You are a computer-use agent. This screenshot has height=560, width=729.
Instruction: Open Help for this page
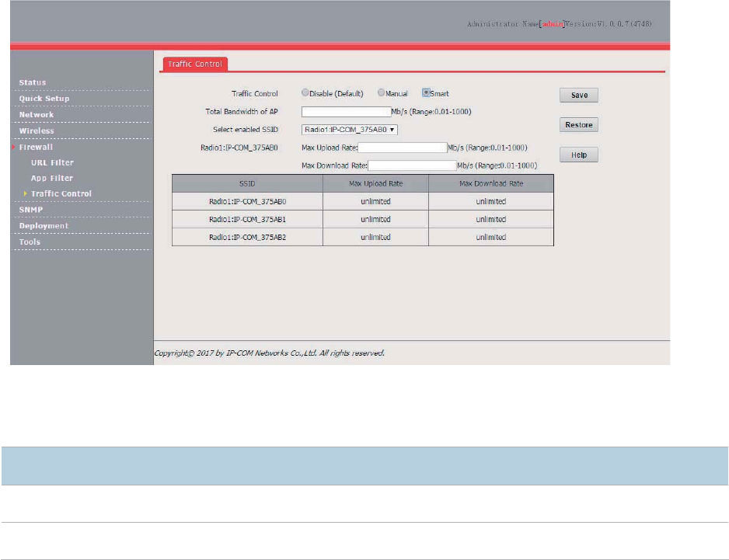point(579,155)
